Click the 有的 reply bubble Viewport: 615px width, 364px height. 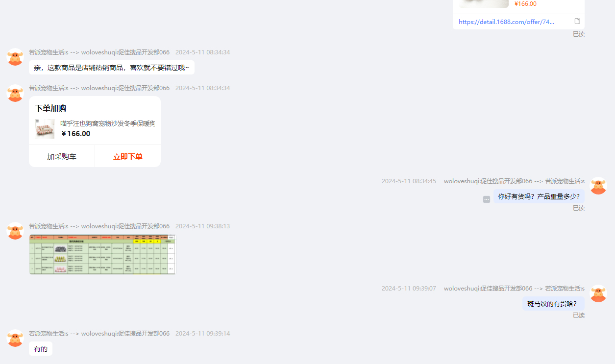(x=41, y=349)
